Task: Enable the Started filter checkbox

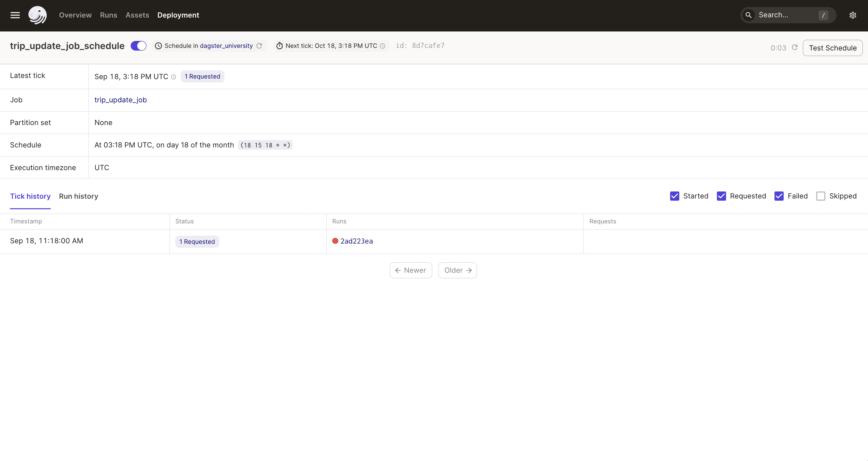Action: [675, 196]
